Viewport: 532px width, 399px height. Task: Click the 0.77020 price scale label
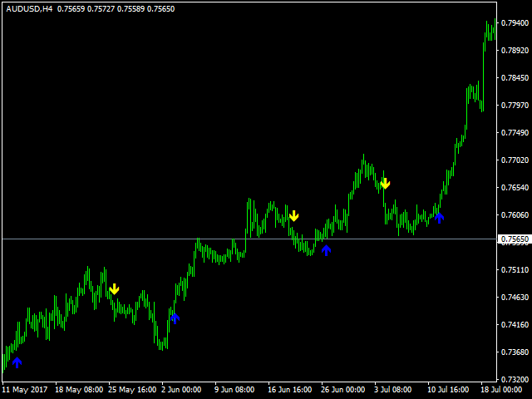point(515,160)
